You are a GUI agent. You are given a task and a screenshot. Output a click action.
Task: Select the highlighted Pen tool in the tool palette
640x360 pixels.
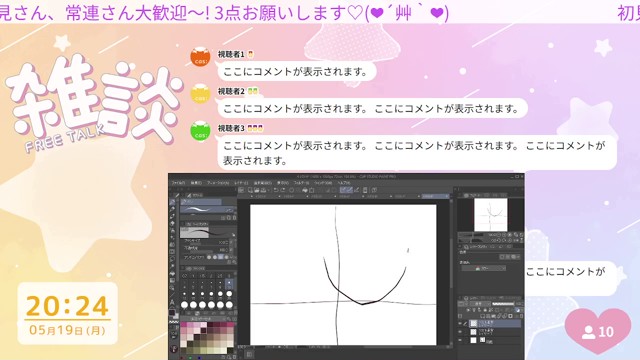click(173, 202)
